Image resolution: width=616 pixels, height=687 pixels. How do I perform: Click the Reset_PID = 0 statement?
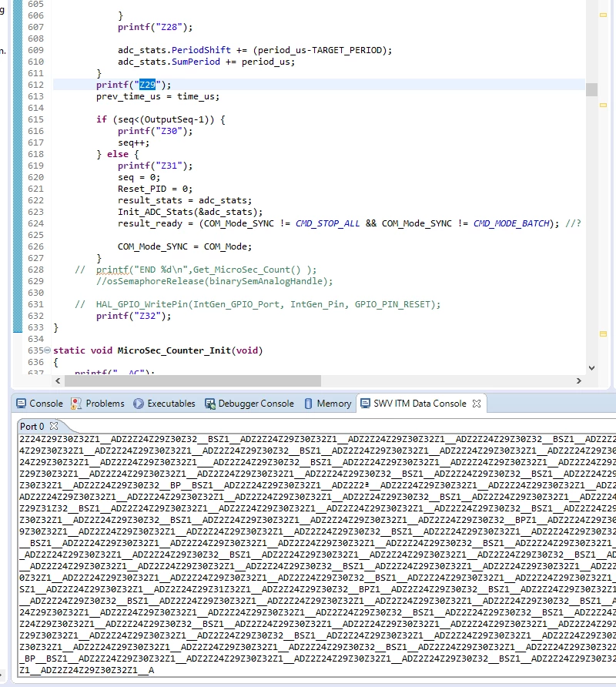155,189
